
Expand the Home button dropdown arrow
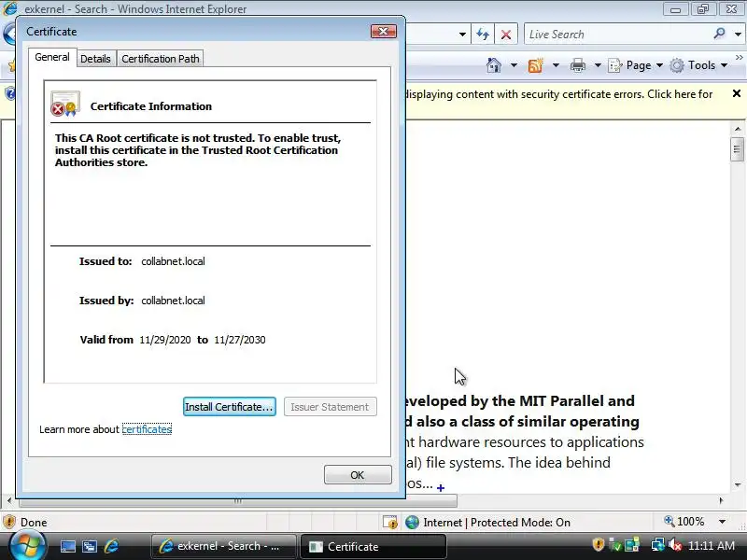pyautogui.click(x=514, y=65)
